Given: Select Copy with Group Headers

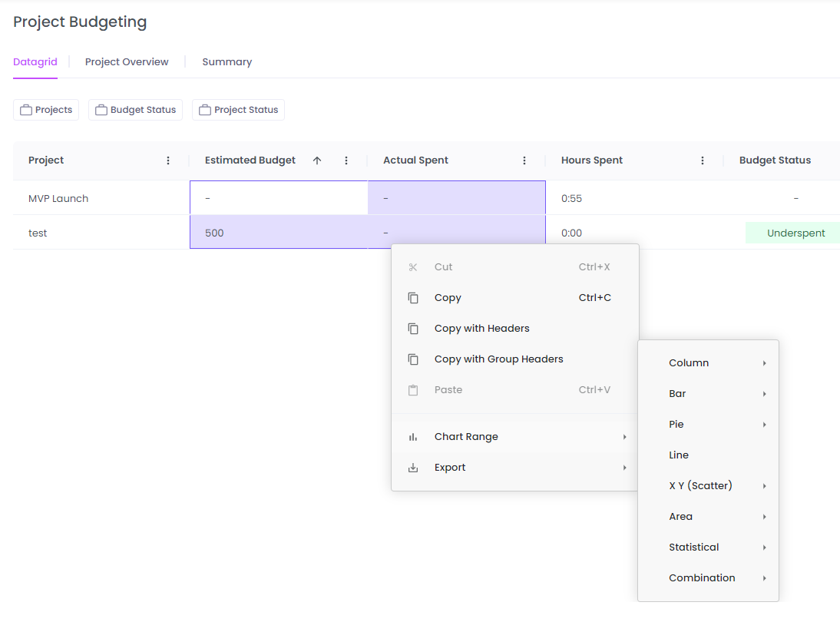Looking at the screenshot, I should 499,359.
